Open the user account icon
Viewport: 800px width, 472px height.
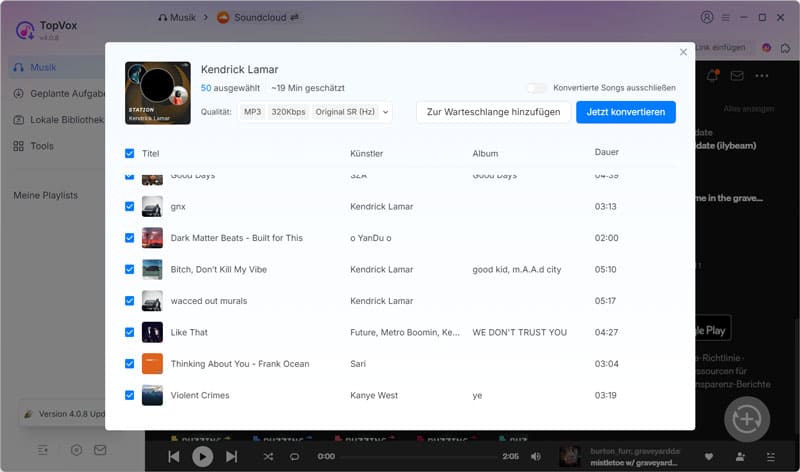(707, 17)
